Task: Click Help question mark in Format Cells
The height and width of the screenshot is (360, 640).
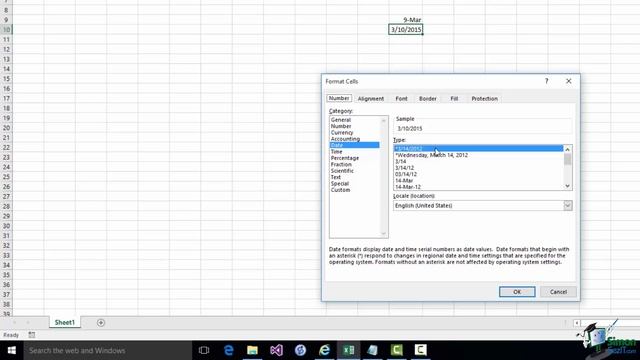Action: [x=547, y=81]
